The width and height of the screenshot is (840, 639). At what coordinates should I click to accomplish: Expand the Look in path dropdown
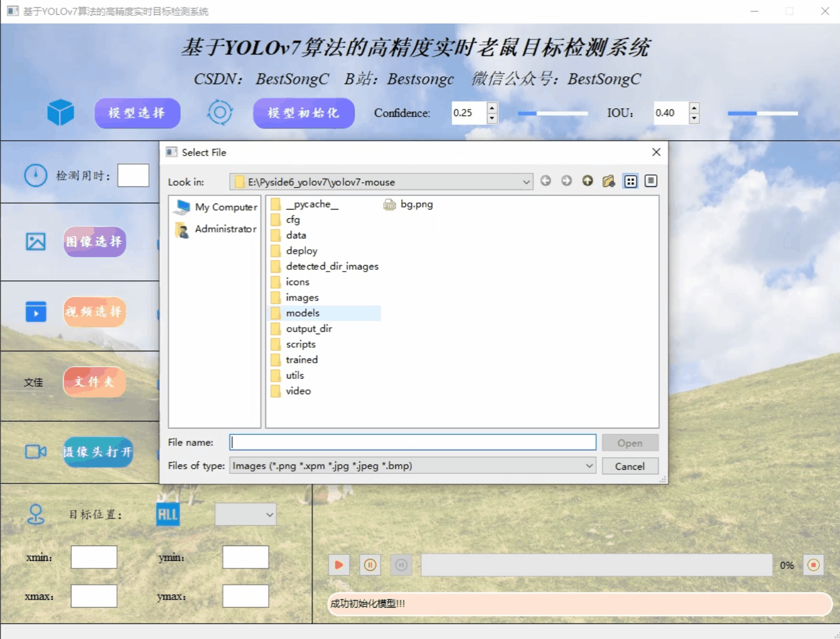(x=526, y=182)
